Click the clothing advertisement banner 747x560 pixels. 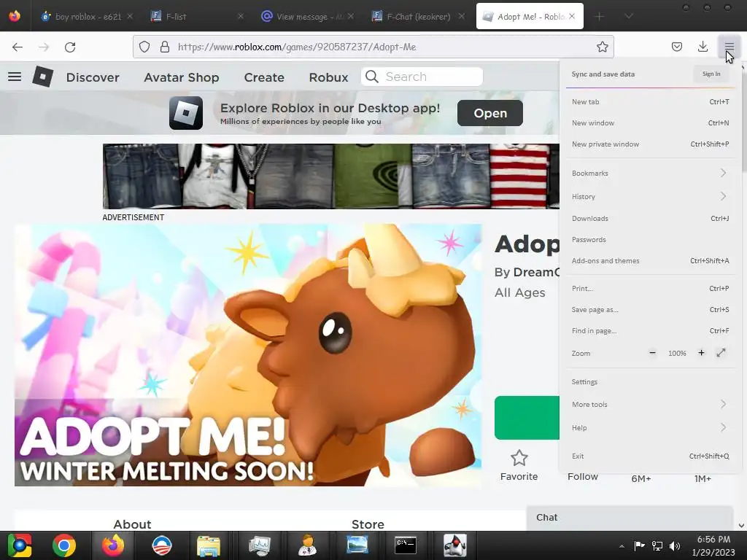click(x=331, y=176)
